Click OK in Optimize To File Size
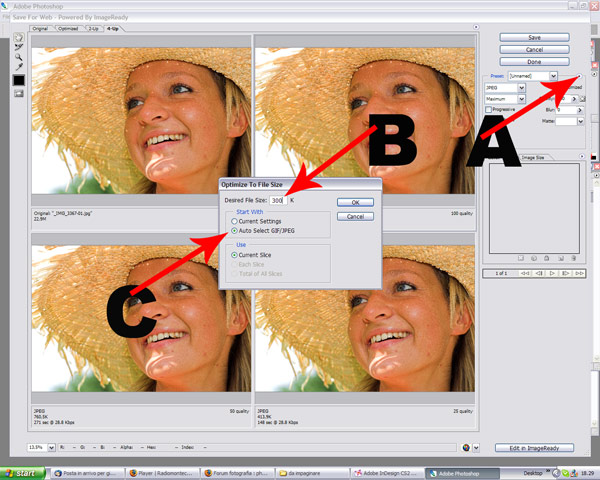The height and width of the screenshot is (480, 600). 355,202
